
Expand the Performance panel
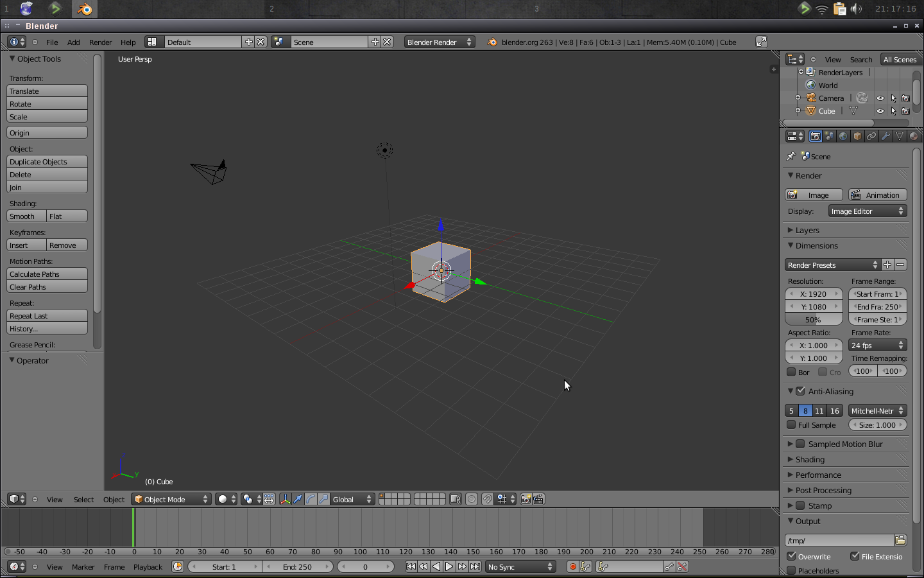pos(815,475)
